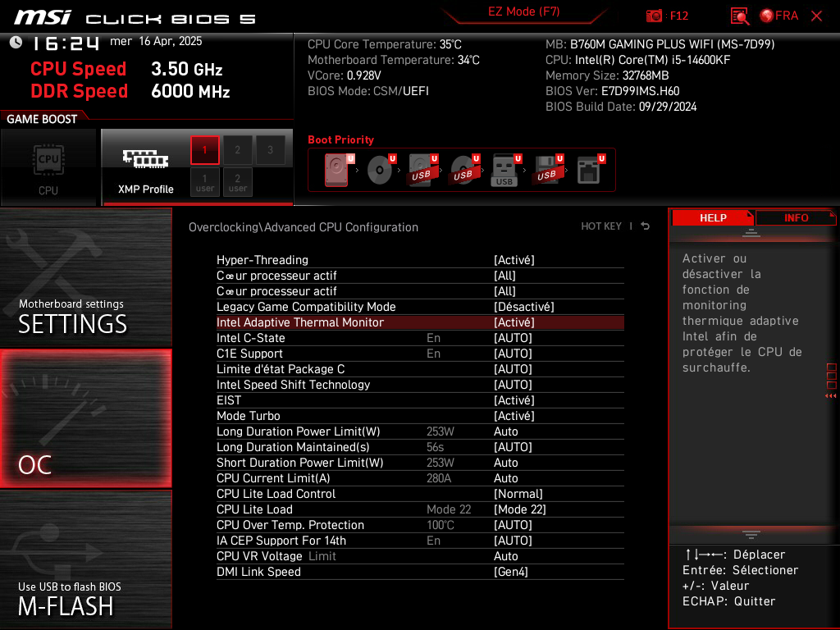Go back using the return arrow icon
Screen dimensions: 840x630
click(646, 226)
